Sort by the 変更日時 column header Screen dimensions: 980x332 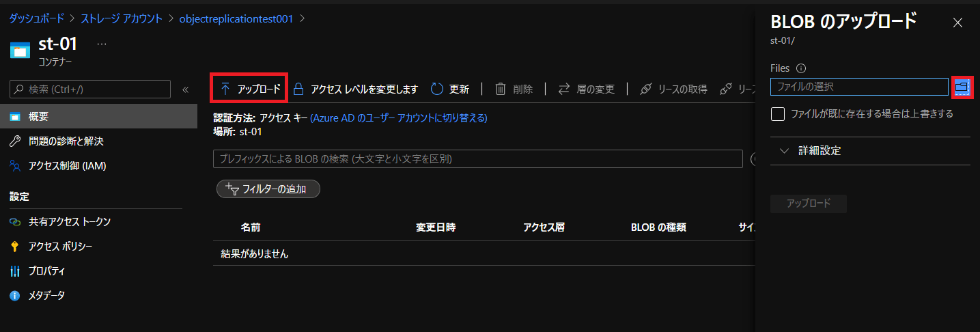tap(436, 227)
